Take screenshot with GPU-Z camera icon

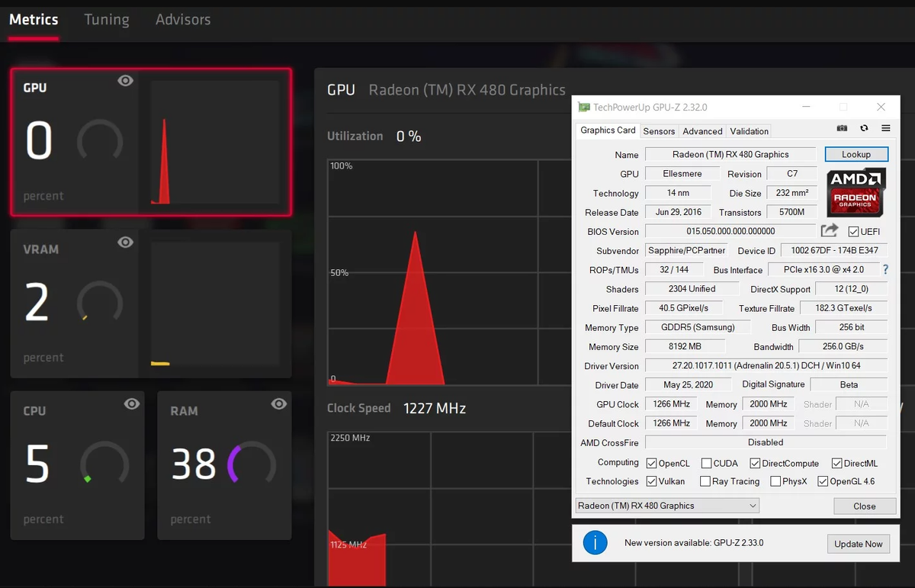click(x=842, y=128)
